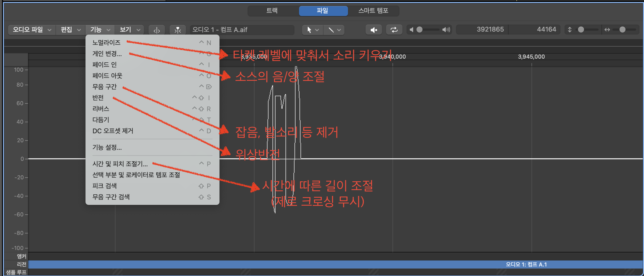Click the catch playhead icon button
The width and height of the screenshot is (644, 276).
pyautogui.click(x=156, y=30)
